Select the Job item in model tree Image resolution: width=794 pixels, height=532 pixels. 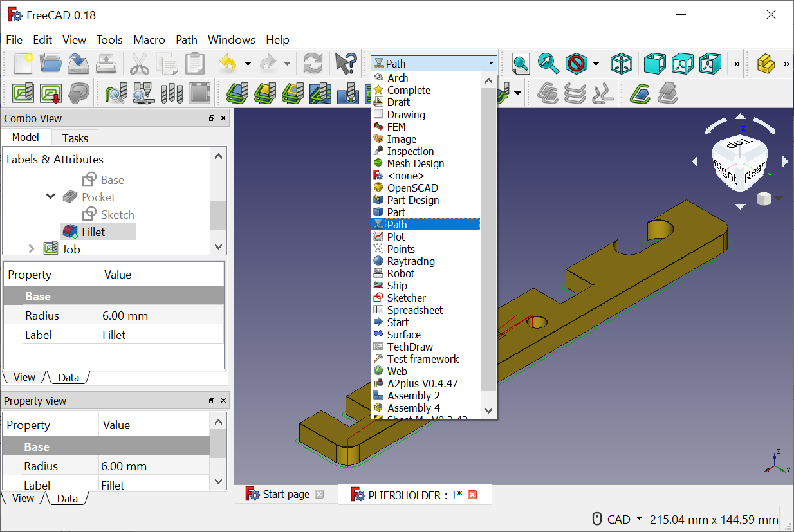pos(71,248)
